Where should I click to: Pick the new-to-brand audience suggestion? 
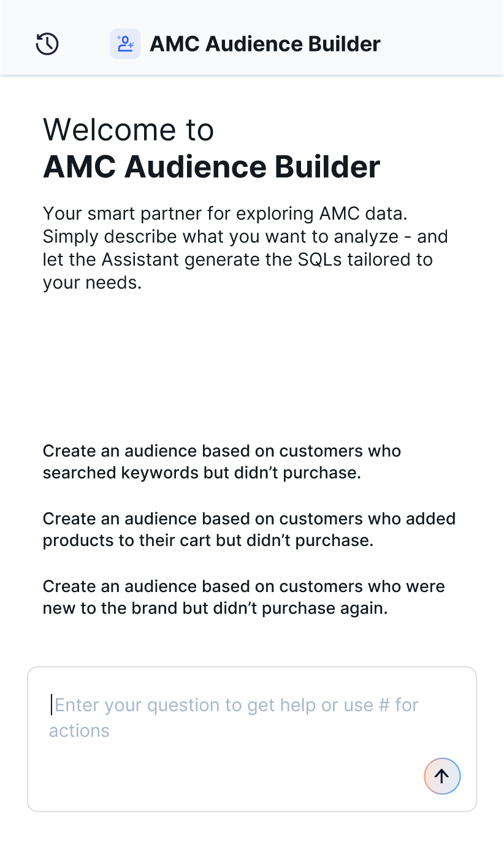(243, 597)
